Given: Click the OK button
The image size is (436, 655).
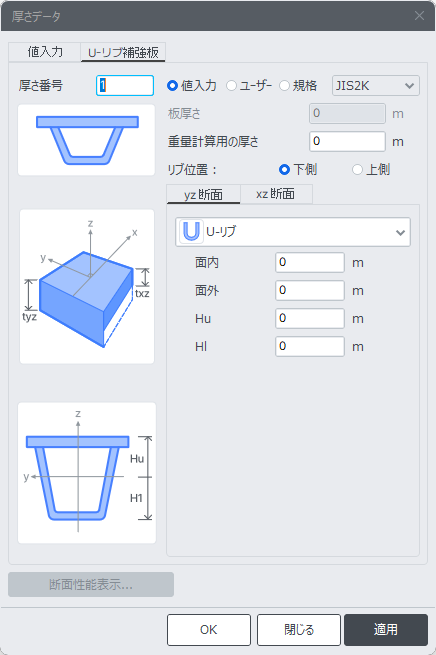Looking at the screenshot, I should [209, 630].
